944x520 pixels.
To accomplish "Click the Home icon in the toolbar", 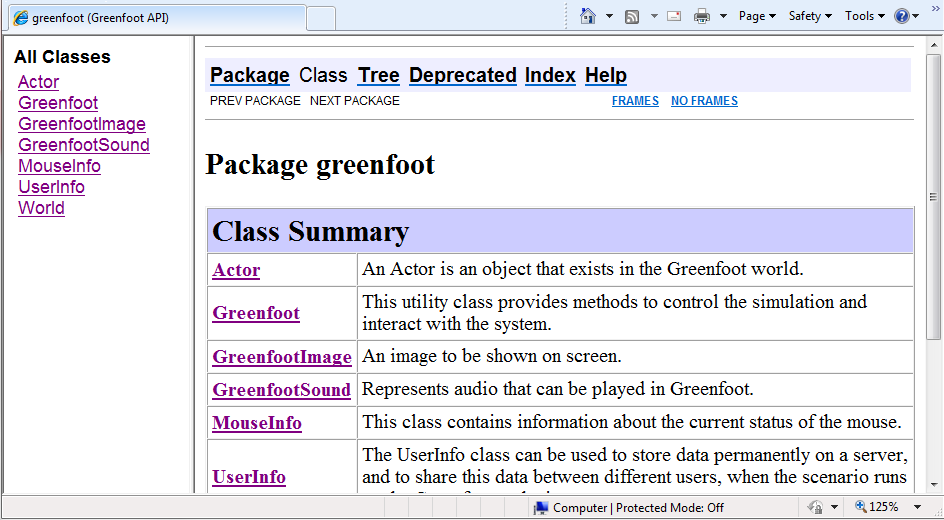I will 588,16.
